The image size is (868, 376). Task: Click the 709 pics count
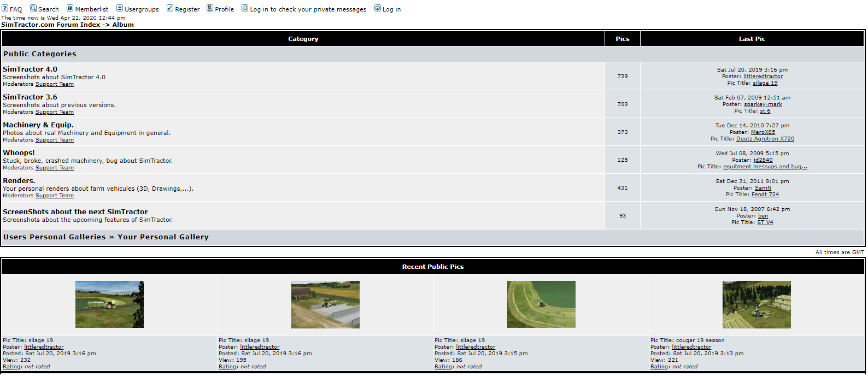[623, 104]
